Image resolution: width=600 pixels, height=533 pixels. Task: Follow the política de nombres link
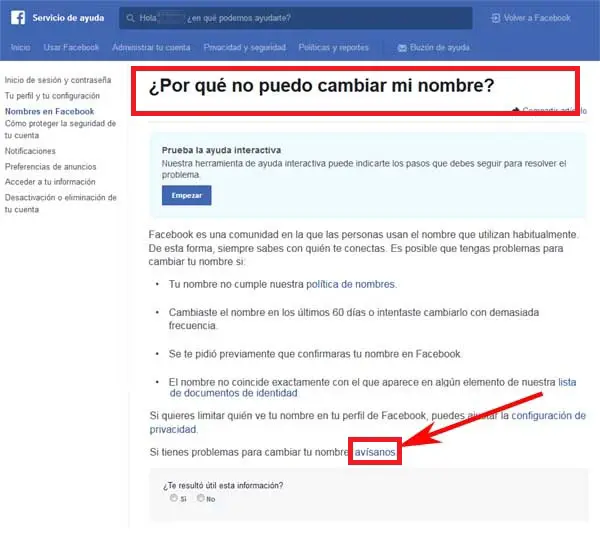tap(351, 284)
